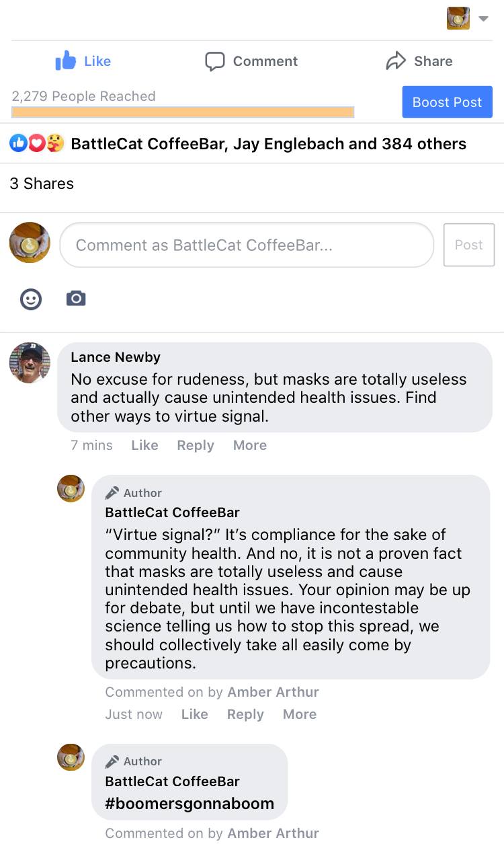Open the profile switcher dropdown arrow at top

point(483,19)
